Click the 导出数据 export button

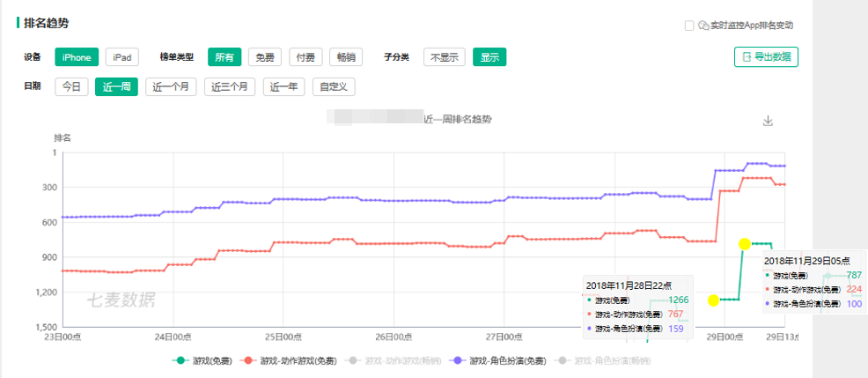[x=766, y=57]
